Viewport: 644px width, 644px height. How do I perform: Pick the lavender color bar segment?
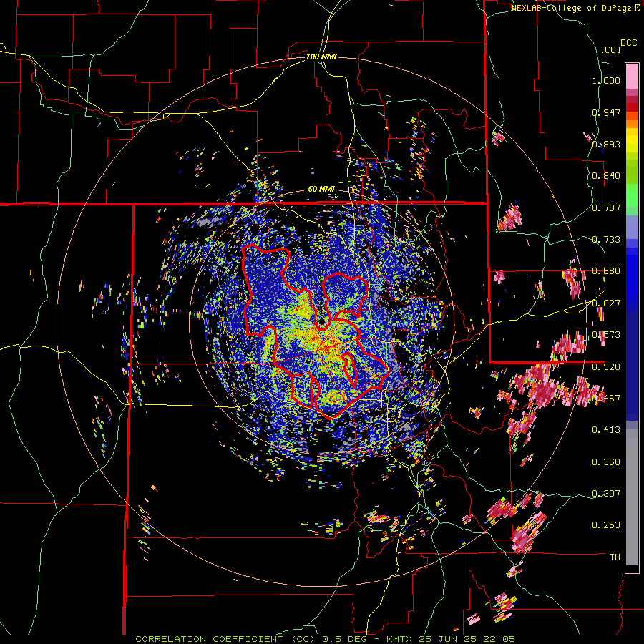(x=632, y=227)
